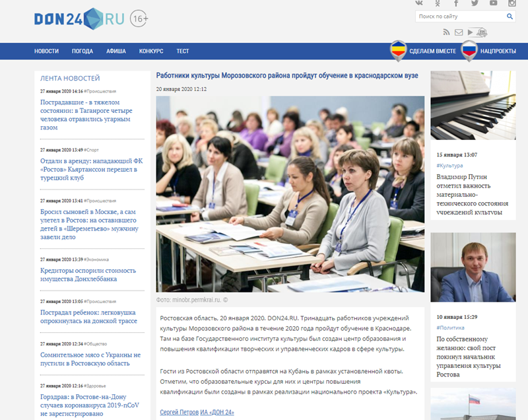528x420 pixels.
Task: Open the dubious meat from Ukraine news
Action: coord(90,359)
